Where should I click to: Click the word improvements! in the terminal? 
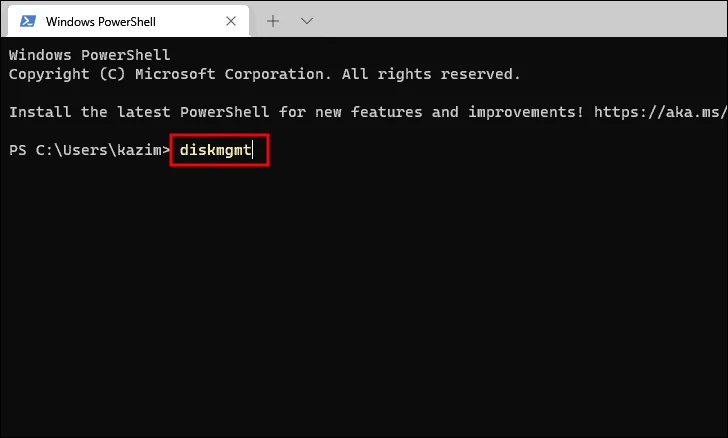pos(526,112)
